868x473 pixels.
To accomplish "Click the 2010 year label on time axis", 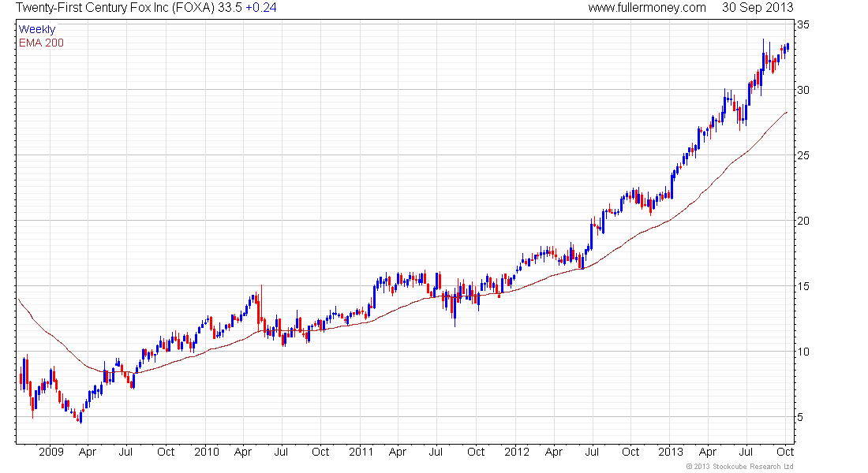I will pyautogui.click(x=207, y=452).
